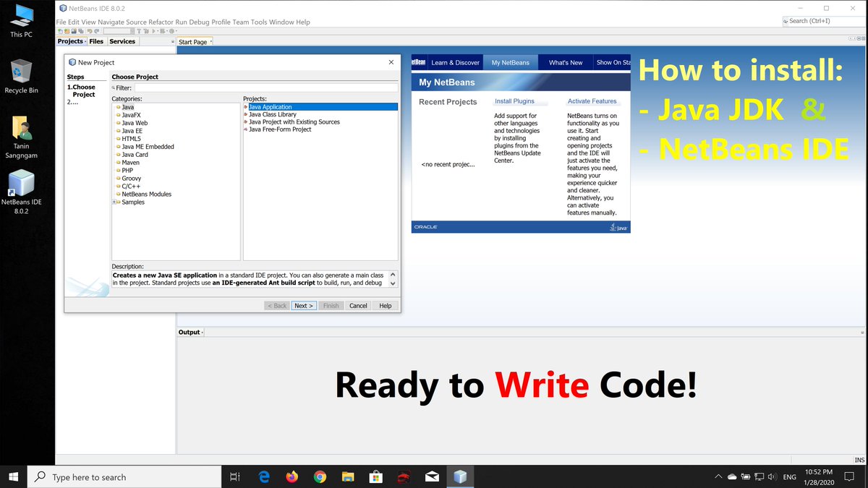Click the New File toolbar icon
Screen dimensions: 868x488
pyautogui.click(x=61, y=31)
